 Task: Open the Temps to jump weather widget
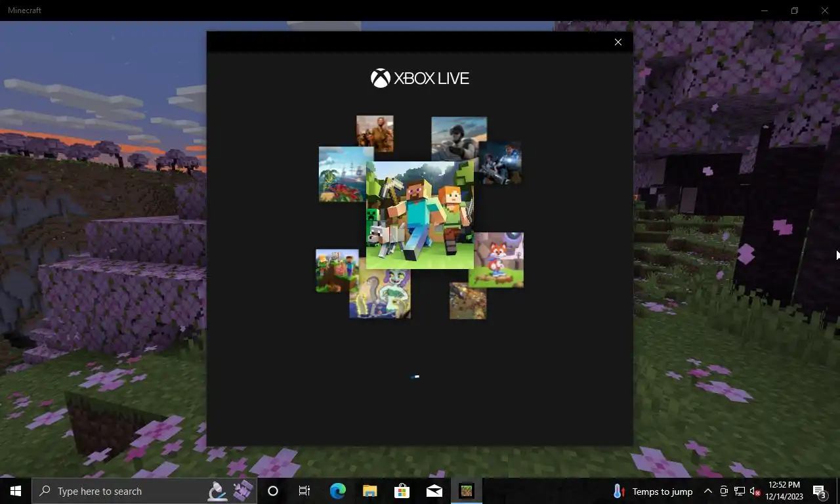(653, 492)
